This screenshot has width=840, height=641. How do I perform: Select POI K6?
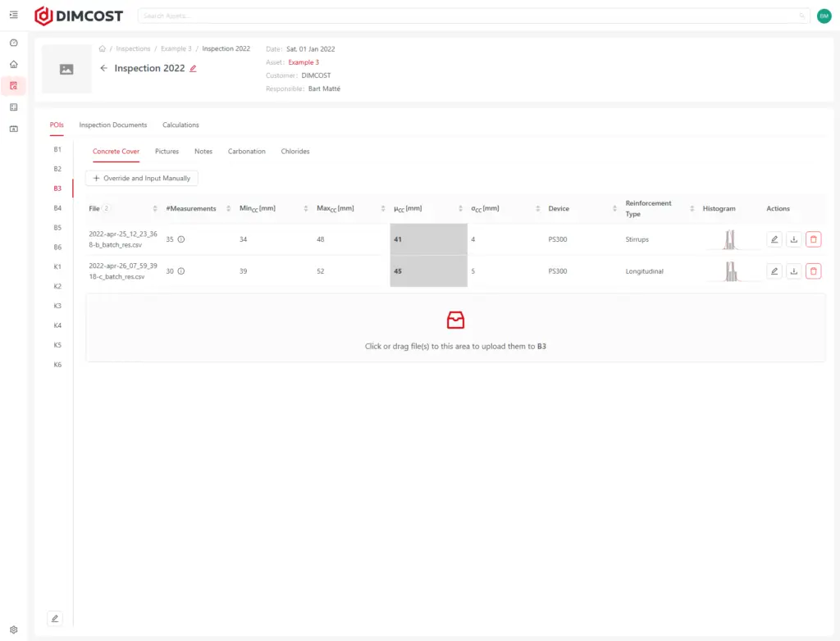click(x=57, y=365)
